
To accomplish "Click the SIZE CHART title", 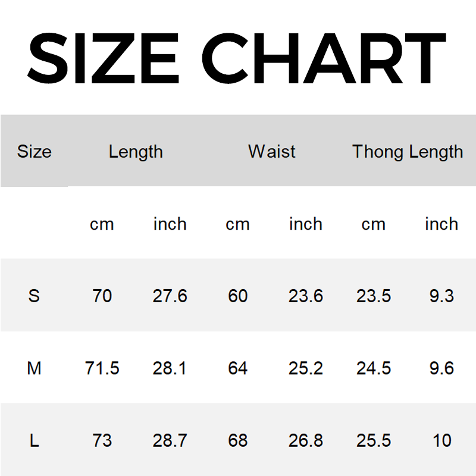I will tap(237, 58).
